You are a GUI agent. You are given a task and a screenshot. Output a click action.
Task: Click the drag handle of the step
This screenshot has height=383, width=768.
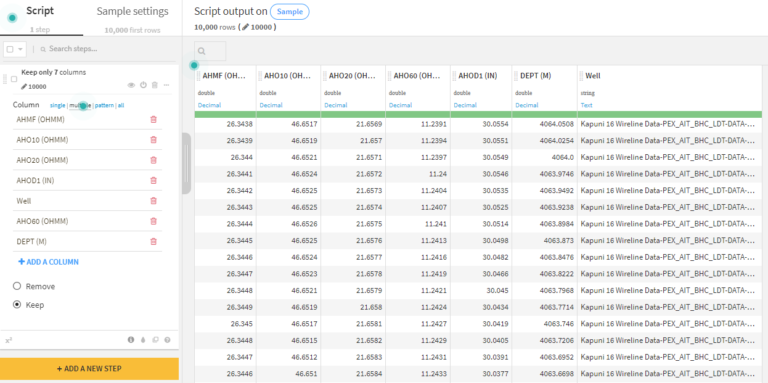tap(5, 79)
